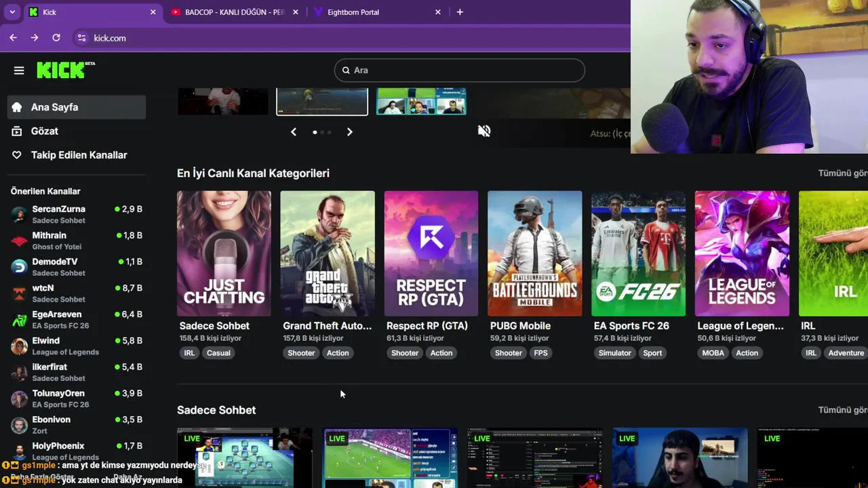The image size is (868, 488).
Task: Click the Adventure tag
Action: tap(846, 353)
